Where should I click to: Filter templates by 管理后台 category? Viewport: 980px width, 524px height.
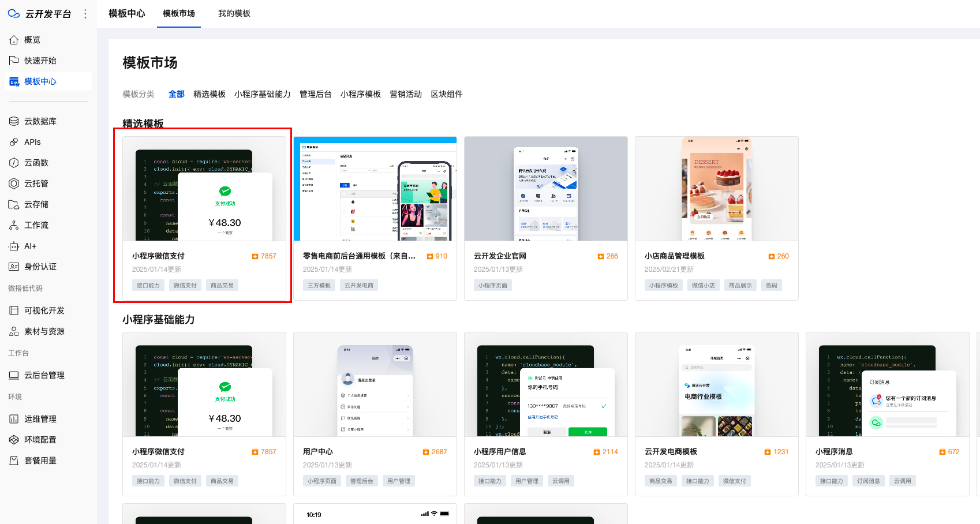click(316, 94)
